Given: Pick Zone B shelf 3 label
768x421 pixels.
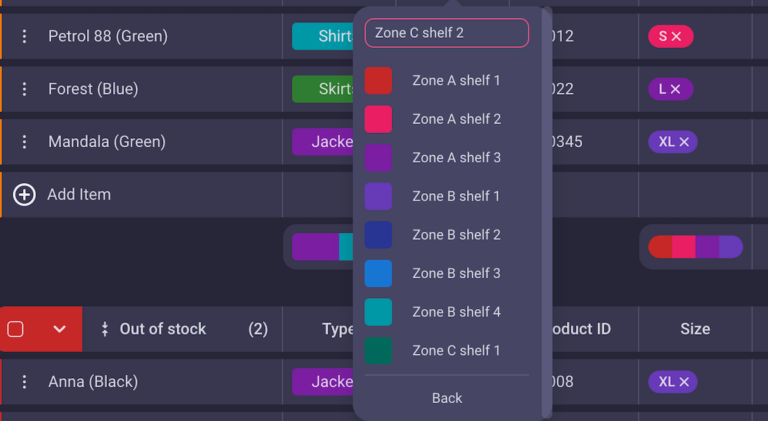Looking at the screenshot, I should (x=456, y=273).
